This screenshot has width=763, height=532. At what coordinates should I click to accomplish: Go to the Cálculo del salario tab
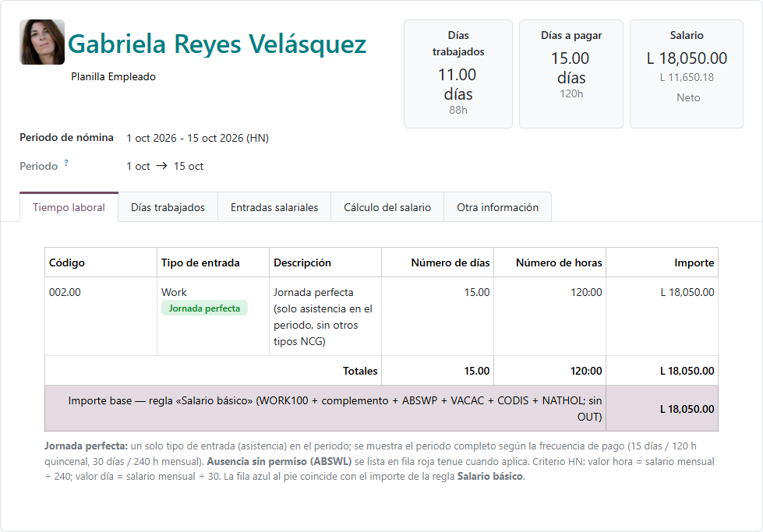pyautogui.click(x=387, y=207)
